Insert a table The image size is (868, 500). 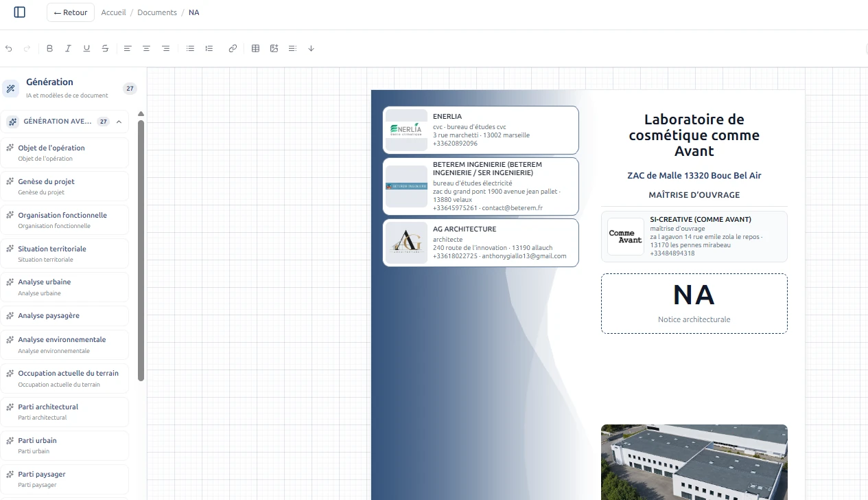255,49
